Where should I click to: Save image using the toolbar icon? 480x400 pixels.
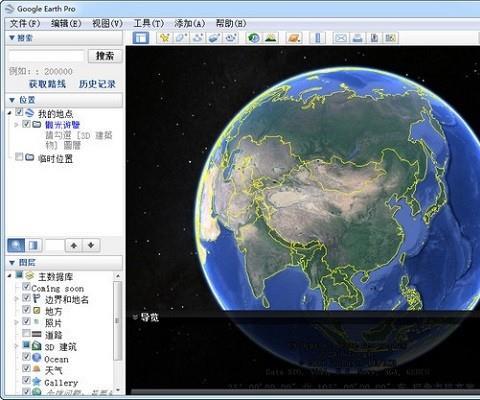[x=374, y=38]
